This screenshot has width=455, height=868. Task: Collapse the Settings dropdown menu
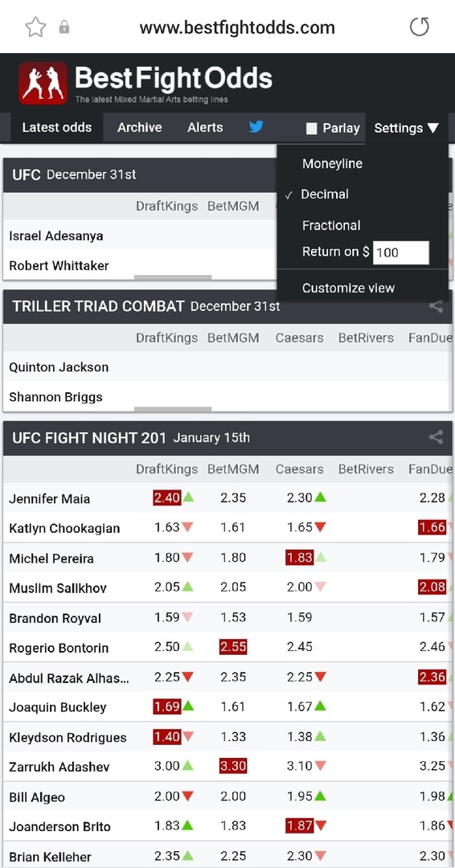(407, 129)
